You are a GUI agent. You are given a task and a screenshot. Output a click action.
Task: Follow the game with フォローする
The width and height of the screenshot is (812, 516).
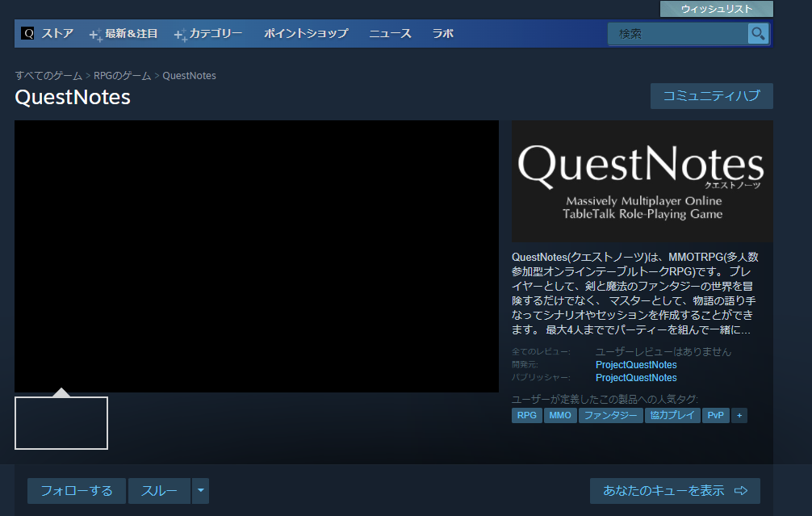point(77,491)
